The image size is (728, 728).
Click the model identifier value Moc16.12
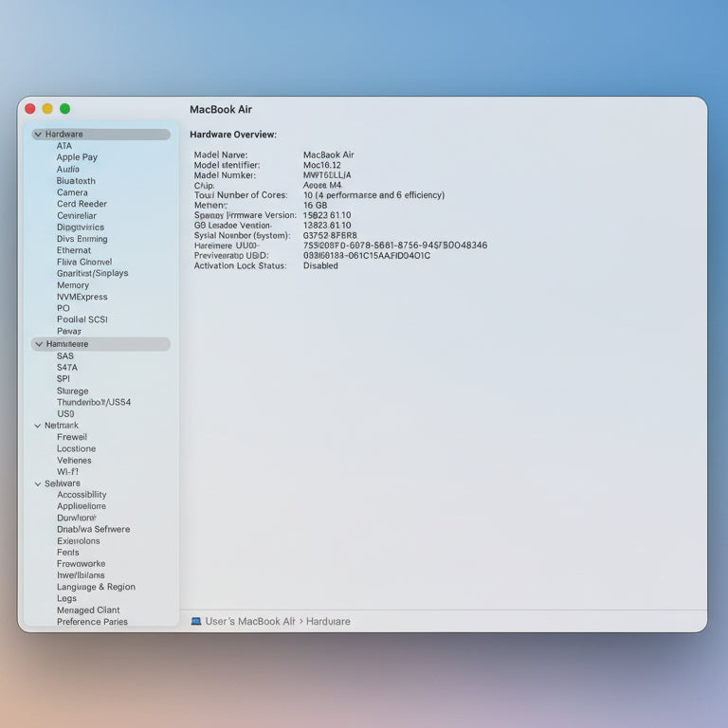coord(321,165)
